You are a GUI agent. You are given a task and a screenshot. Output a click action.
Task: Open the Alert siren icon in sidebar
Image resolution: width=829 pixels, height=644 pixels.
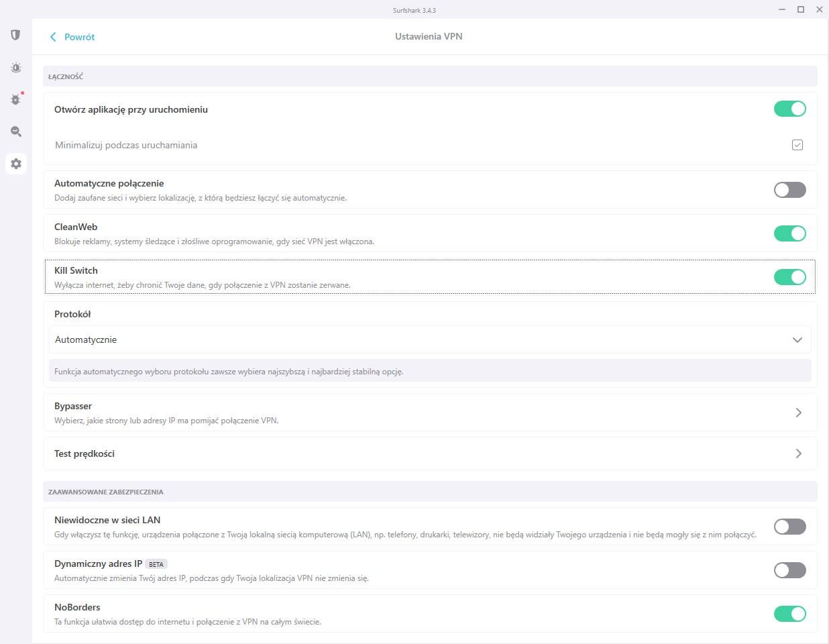click(16, 67)
